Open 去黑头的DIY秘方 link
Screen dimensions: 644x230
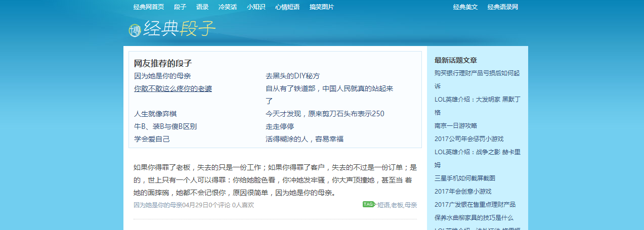click(x=293, y=76)
